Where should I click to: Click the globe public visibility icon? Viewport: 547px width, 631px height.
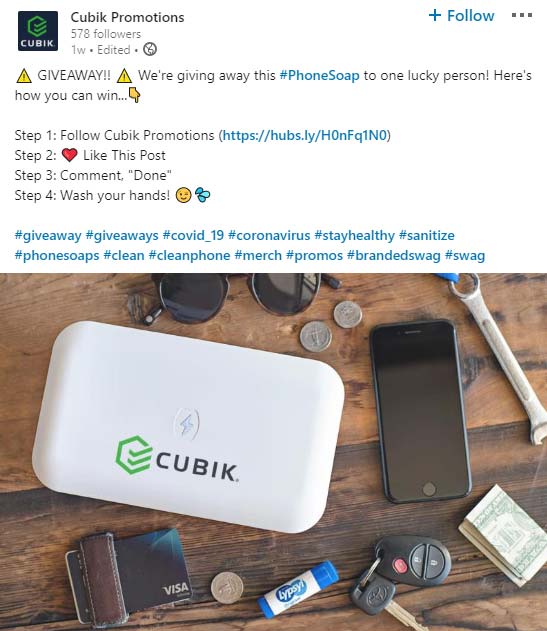click(x=150, y=49)
